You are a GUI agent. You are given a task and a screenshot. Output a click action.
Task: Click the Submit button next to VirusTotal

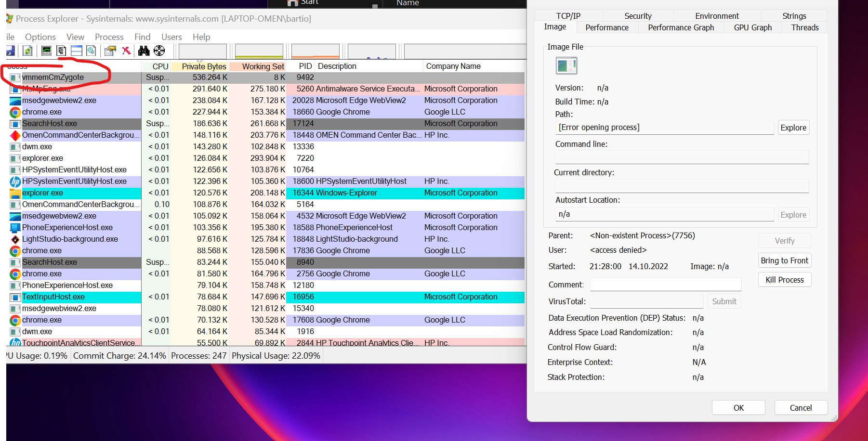pos(724,301)
